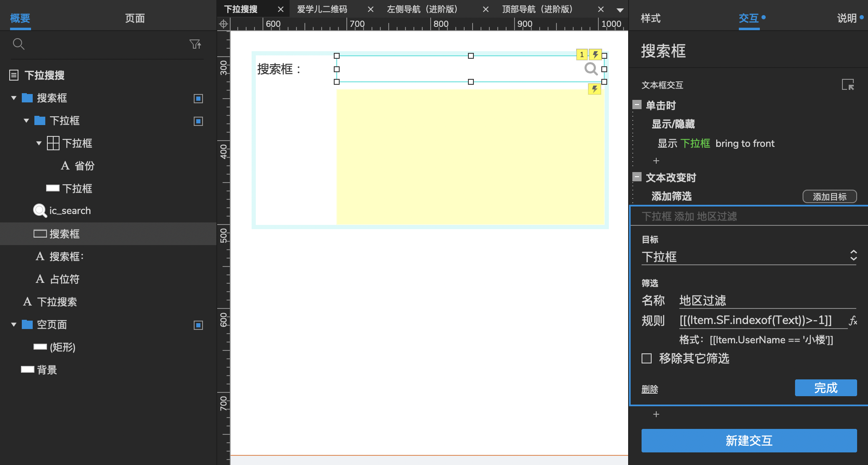Click the 搜索框 group folder icon
This screenshot has width=868, height=465.
(x=27, y=98)
